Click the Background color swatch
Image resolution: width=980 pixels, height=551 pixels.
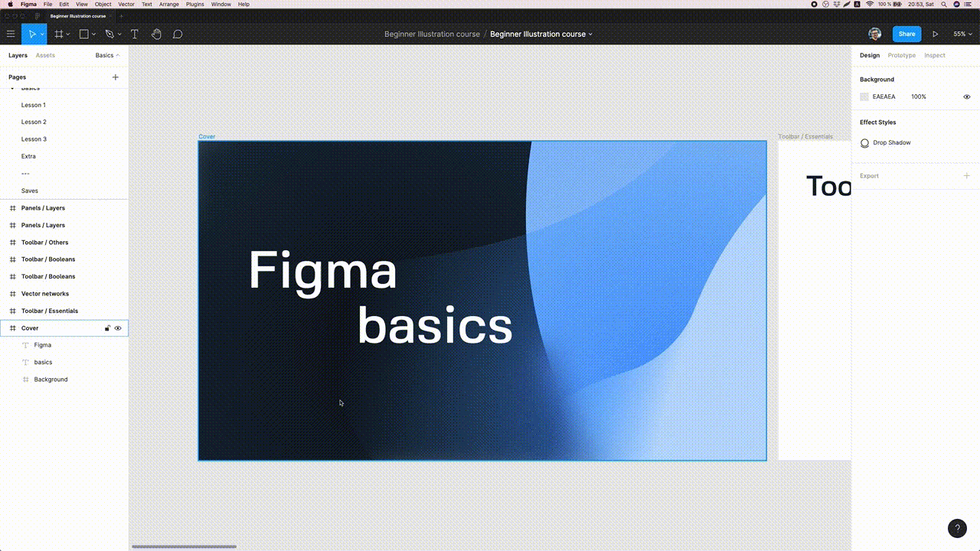tap(864, 97)
